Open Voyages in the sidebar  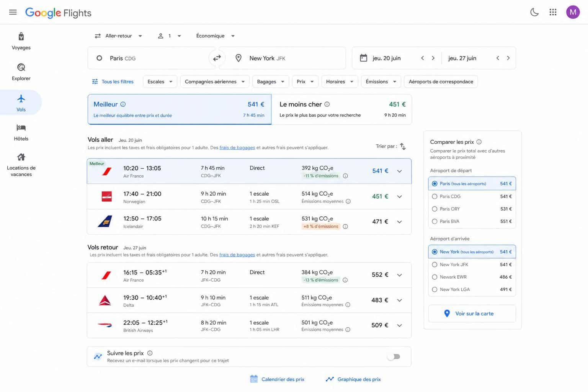tap(21, 41)
